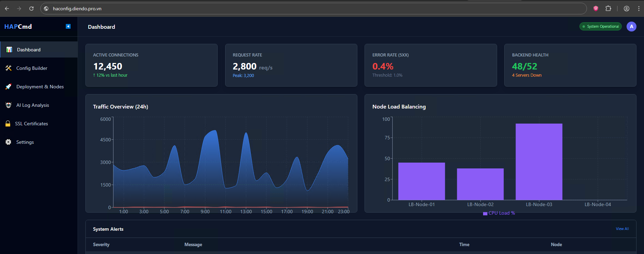Click the Config Builder tools icon
This screenshot has height=254, width=644.
[9, 68]
